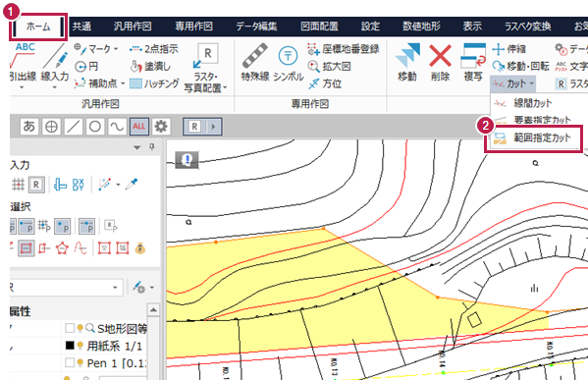The width and height of the screenshot is (588, 380).
Task: Toggle the grid snap icon
Action: click(18, 185)
